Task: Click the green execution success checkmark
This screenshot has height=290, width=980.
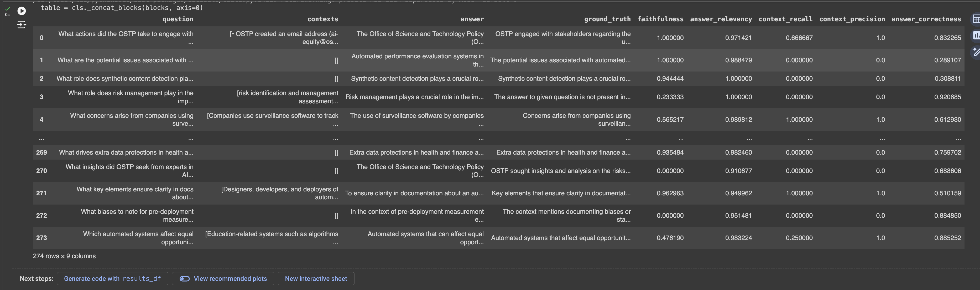Action: point(7,9)
